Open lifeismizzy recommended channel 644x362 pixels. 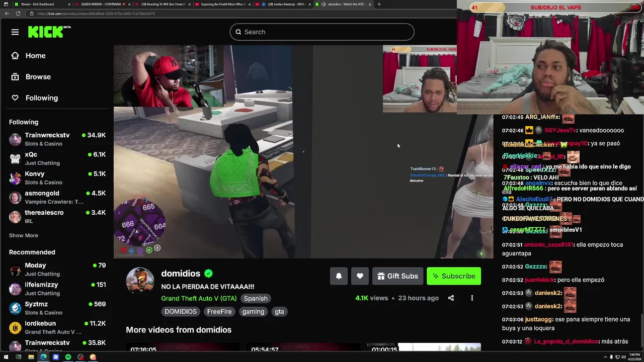pos(57,289)
